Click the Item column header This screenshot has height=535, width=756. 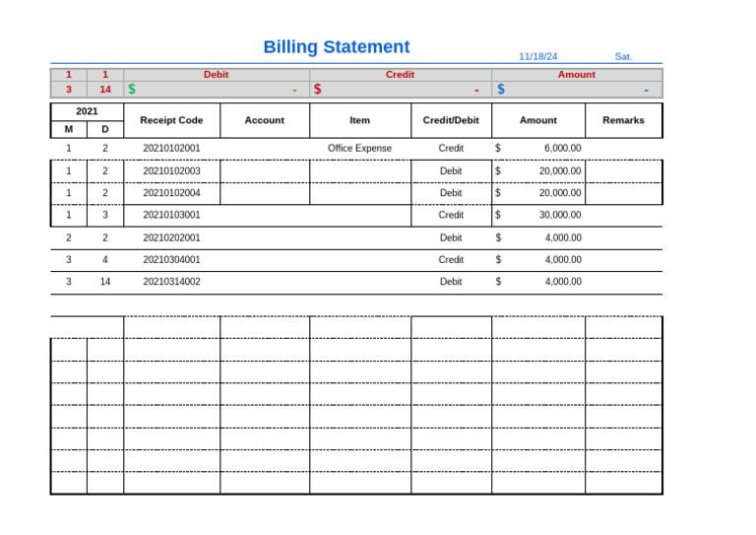[359, 120]
